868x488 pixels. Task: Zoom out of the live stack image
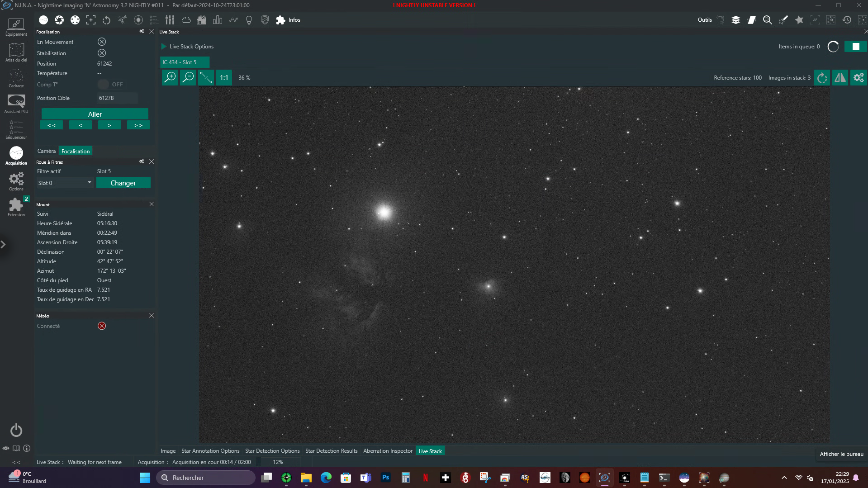pos(188,77)
